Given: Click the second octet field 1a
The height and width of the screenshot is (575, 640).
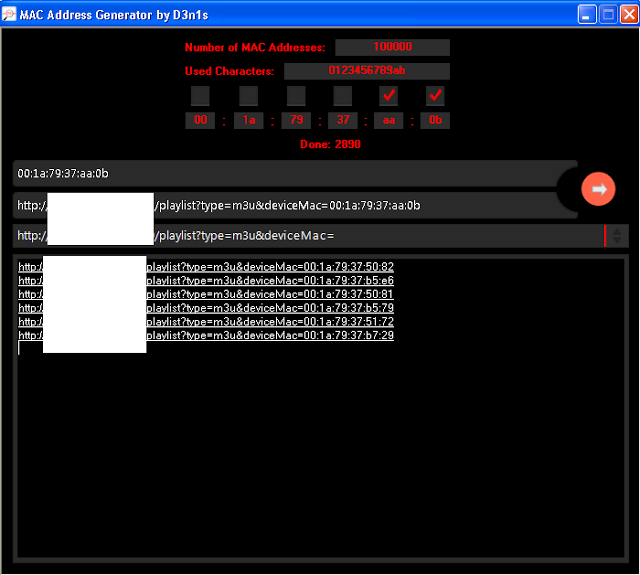Looking at the screenshot, I should [x=249, y=120].
